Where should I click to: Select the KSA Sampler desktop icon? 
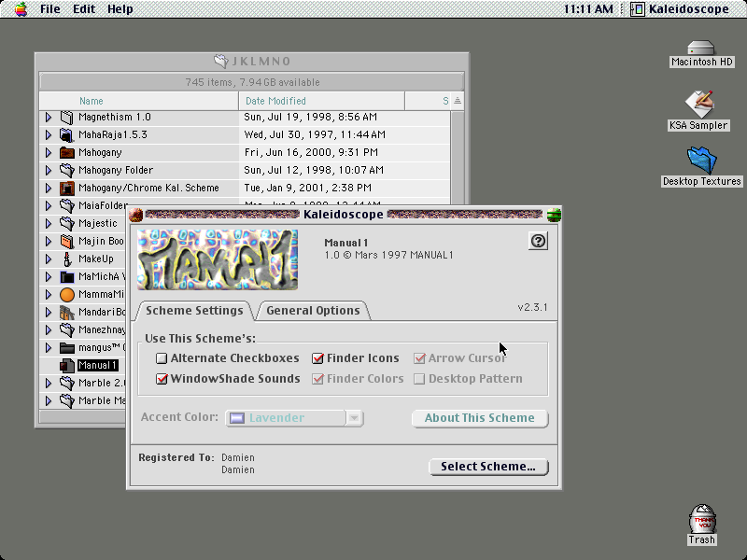tap(698, 110)
